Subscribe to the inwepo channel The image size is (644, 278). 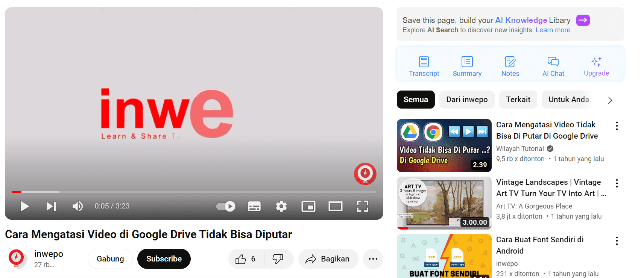[164, 259]
